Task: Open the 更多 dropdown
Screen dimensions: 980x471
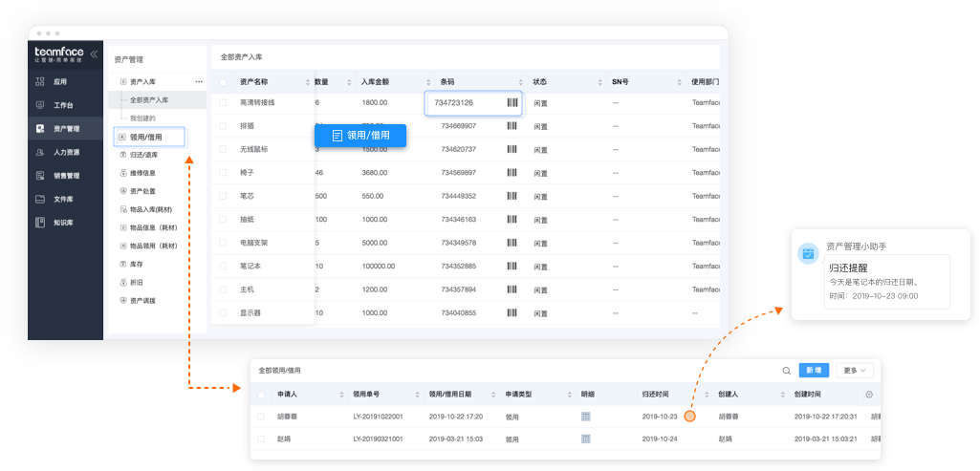Action: 855,371
